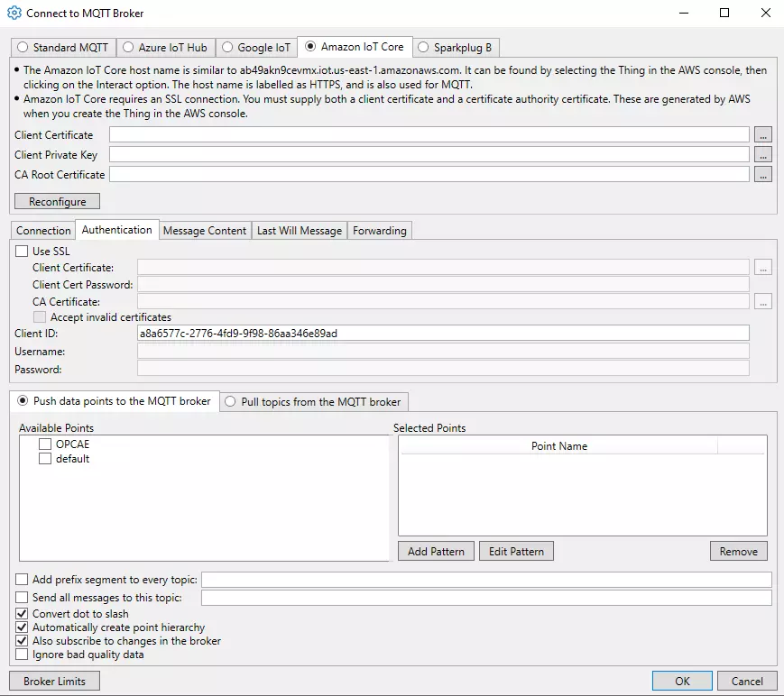This screenshot has height=696, width=784.
Task: Click the Client Cert Password field
Action: click(443, 284)
